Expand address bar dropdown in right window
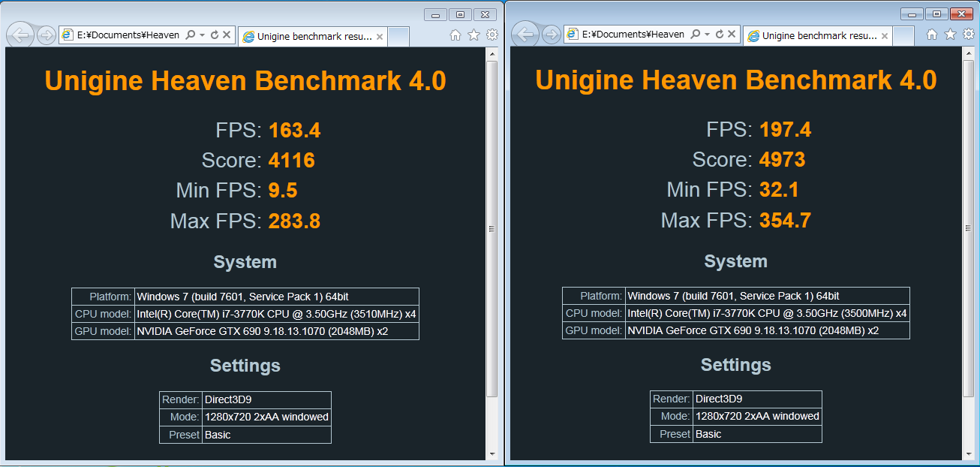 (708, 35)
